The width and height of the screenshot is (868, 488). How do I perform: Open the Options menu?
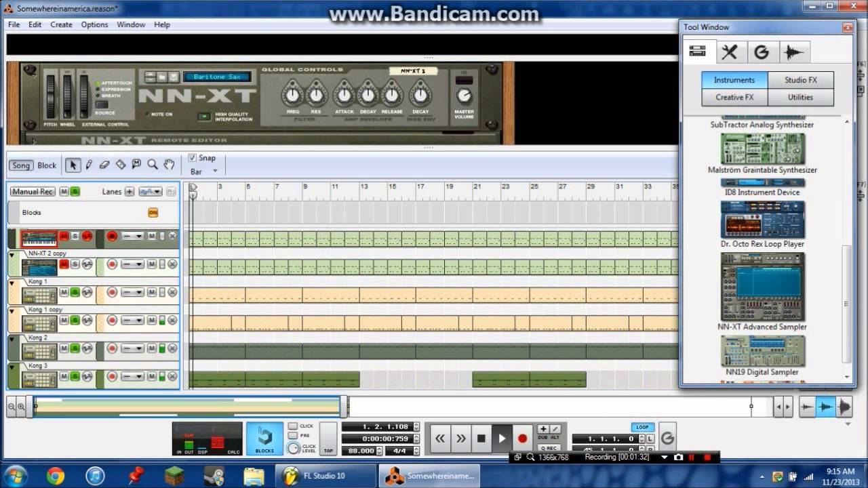94,24
